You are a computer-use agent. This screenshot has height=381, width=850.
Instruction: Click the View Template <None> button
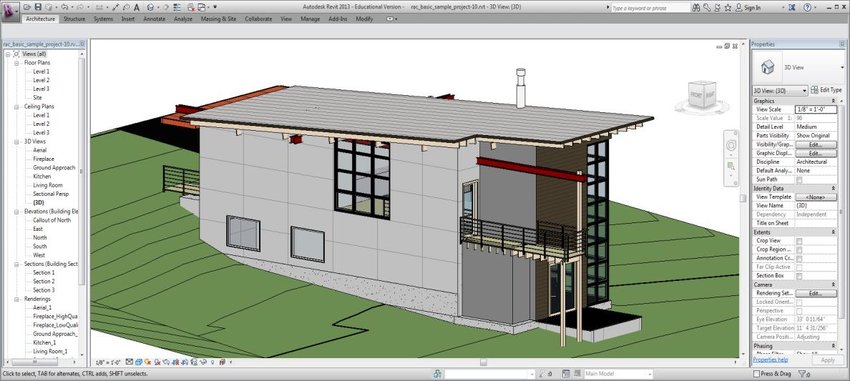coord(816,197)
